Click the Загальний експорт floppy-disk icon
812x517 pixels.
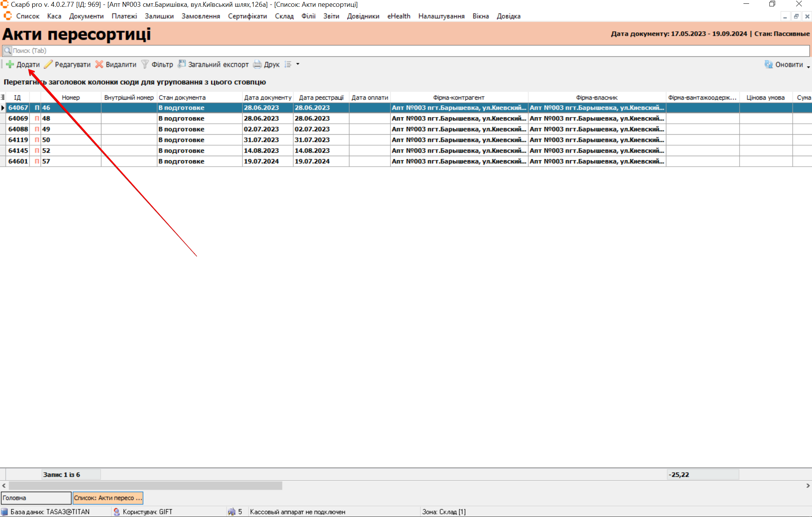182,64
